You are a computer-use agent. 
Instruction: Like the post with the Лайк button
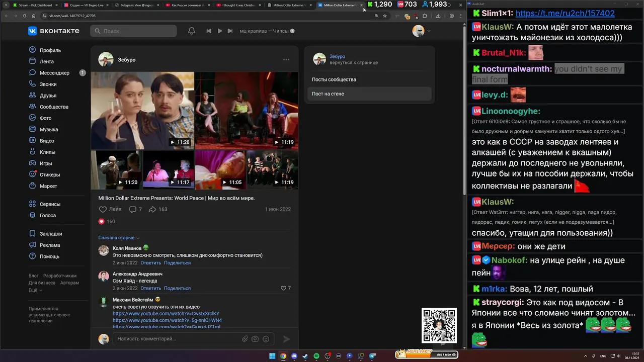point(110,209)
